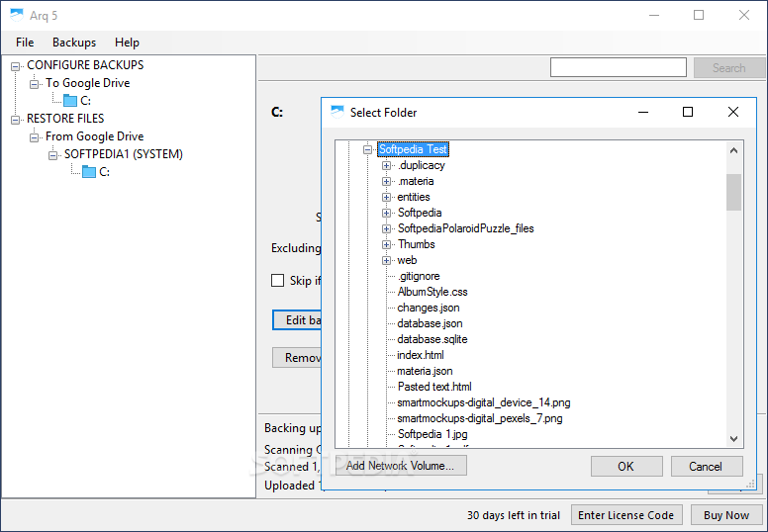Click the Edit backup button

pos(297,320)
